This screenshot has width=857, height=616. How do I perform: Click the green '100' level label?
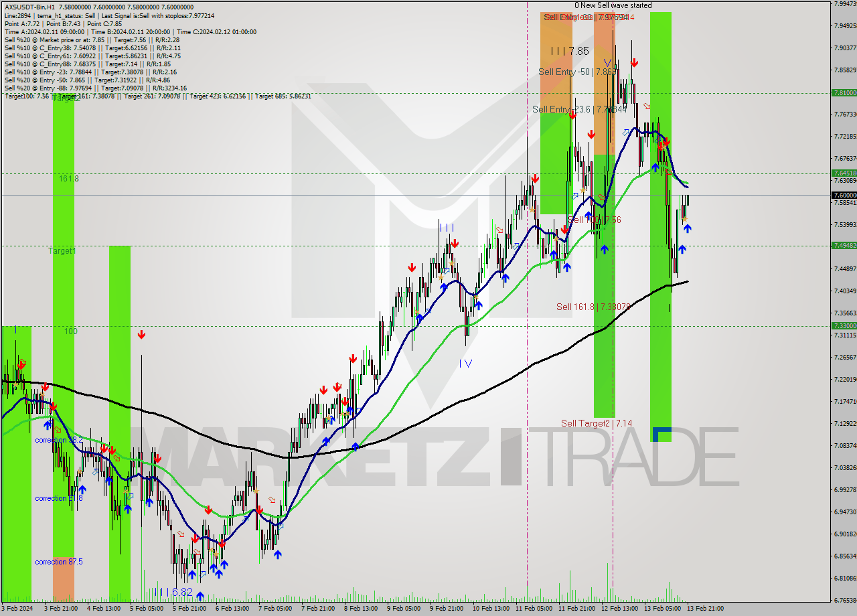[70, 331]
